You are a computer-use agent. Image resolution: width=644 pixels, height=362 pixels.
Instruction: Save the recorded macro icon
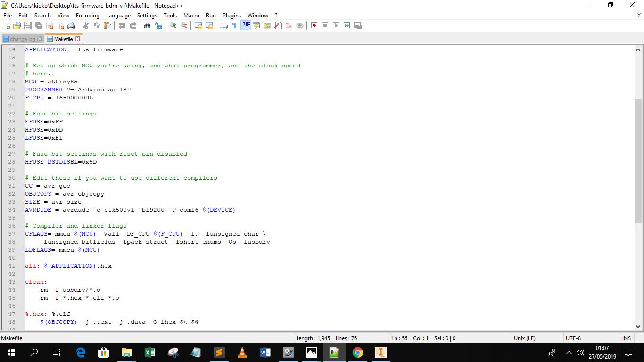coord(358,25)
